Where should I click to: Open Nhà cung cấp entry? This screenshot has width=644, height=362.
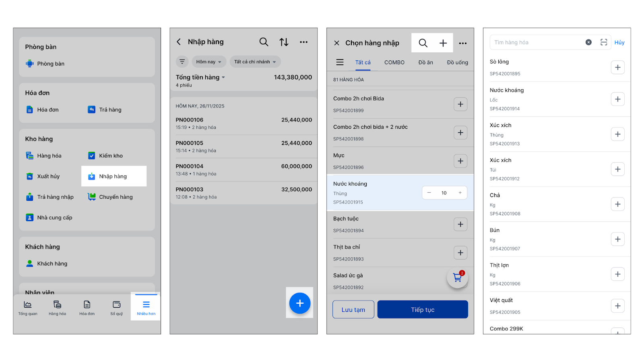49,218
